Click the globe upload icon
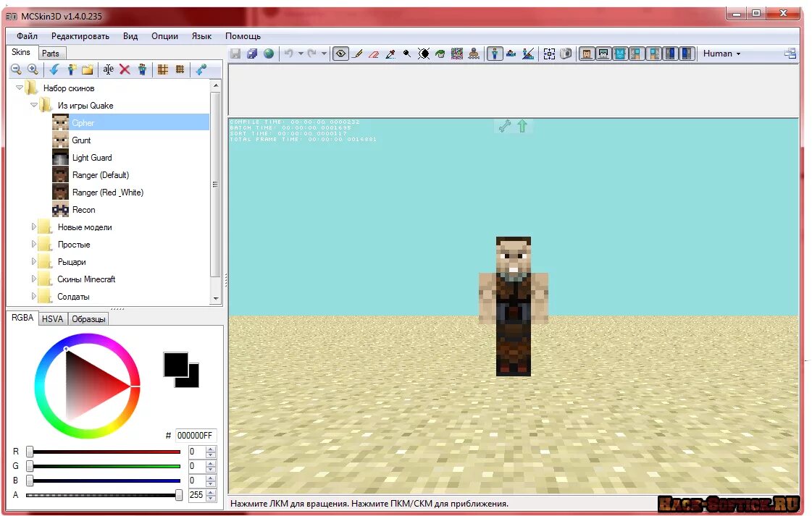The image size is (812, 516). pyautogui.click(x=269, y=54)
